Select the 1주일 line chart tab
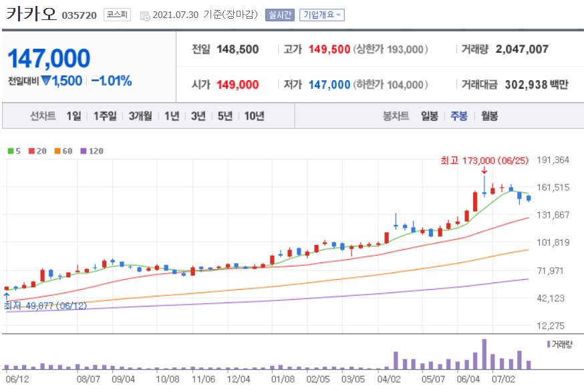The height and width of the screenshot is (392, 584). [x=105, y=116]
